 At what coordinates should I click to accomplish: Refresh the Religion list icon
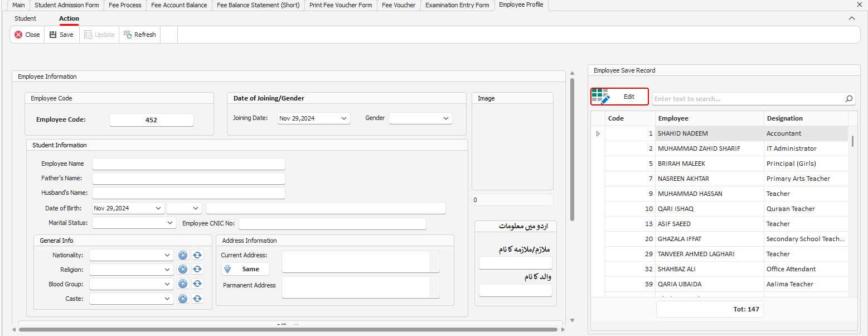[197, 270]
